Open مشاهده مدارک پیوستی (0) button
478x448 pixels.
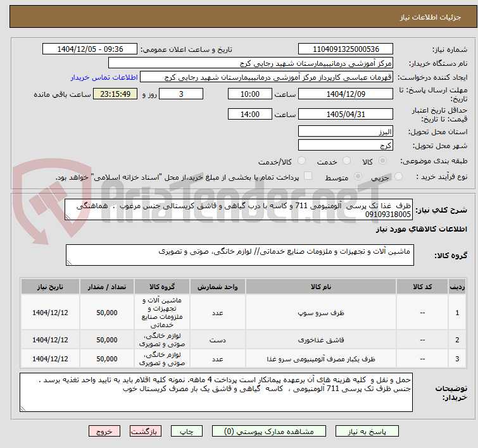click(x=269, y=432)
